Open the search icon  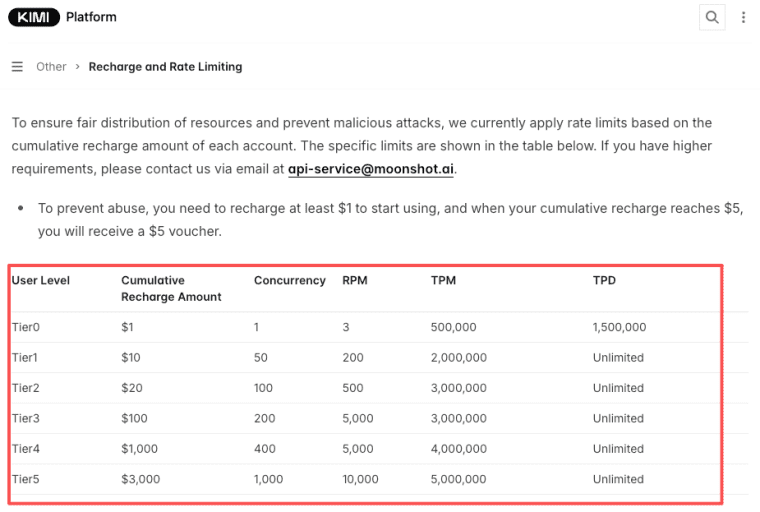[712, 17]
